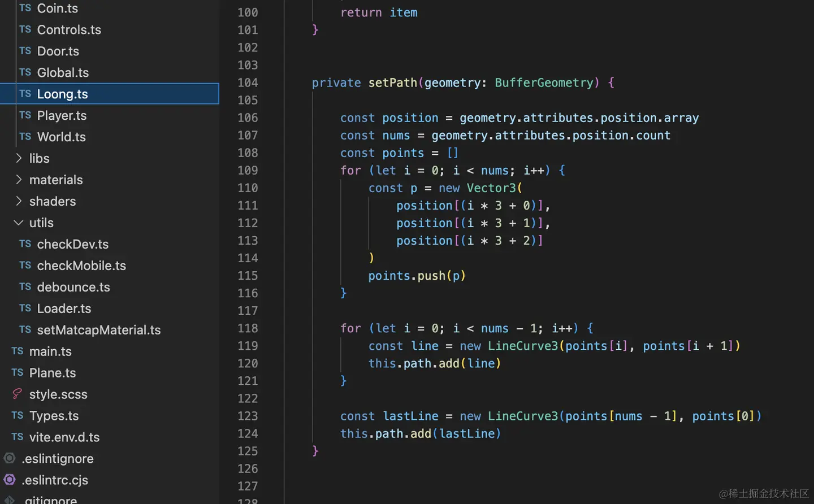The image size is (814, 504).
Task: Click the TS icon beside Loong.ts
Action: [25, 94]
